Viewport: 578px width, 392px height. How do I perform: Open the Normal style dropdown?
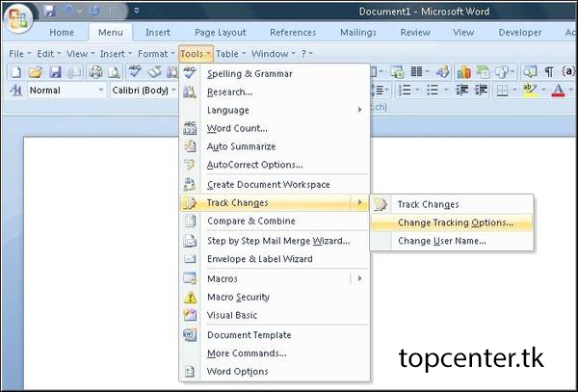click(64, 91)
